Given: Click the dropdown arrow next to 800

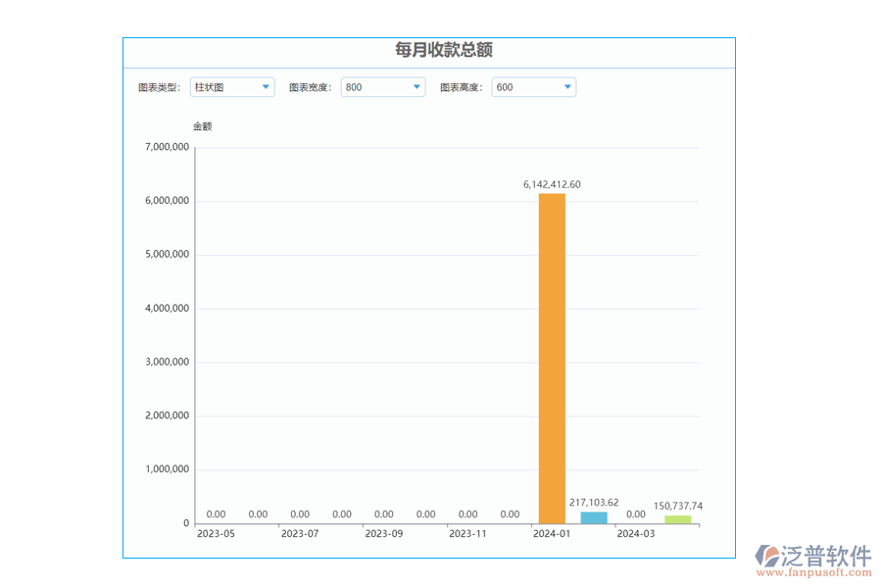Looking at the screenshot, I should [x=417, y=87].
